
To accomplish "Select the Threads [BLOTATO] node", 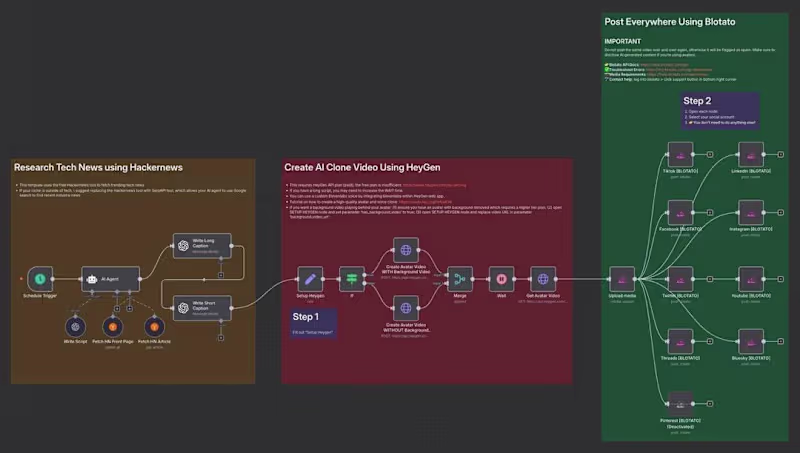I will (x=680, y=341).
